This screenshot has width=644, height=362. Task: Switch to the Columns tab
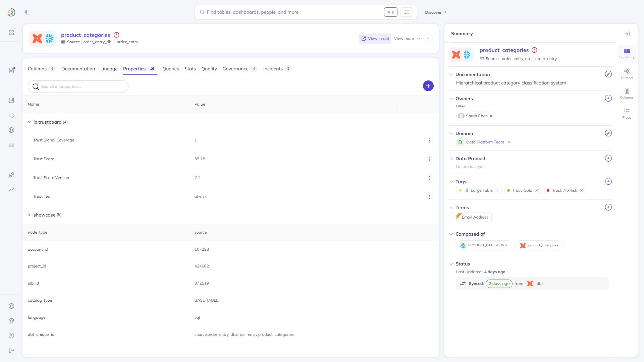tap(42, 69)
